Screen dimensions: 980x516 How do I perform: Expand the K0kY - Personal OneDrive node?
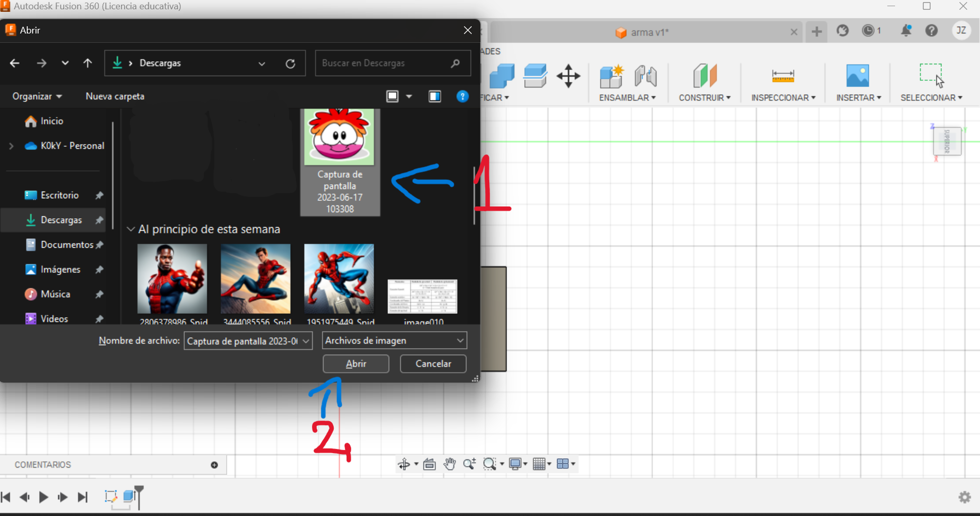coord(11,146)
